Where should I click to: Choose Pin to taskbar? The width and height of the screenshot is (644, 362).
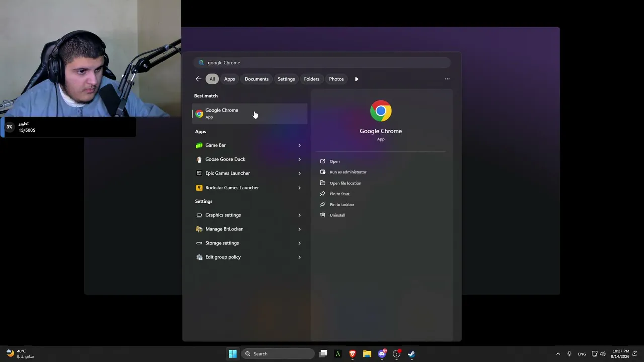(342, 204)
